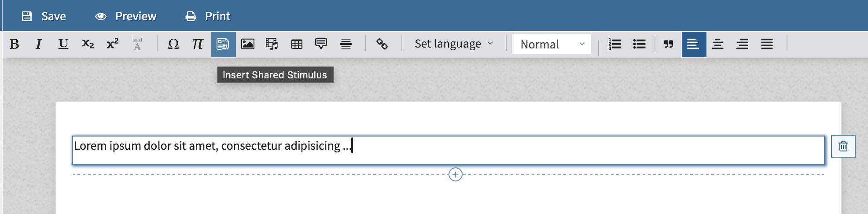Viewport: 868px width, 214px height.
Task: Insert a table in the editor
Action: coord(297,44)
